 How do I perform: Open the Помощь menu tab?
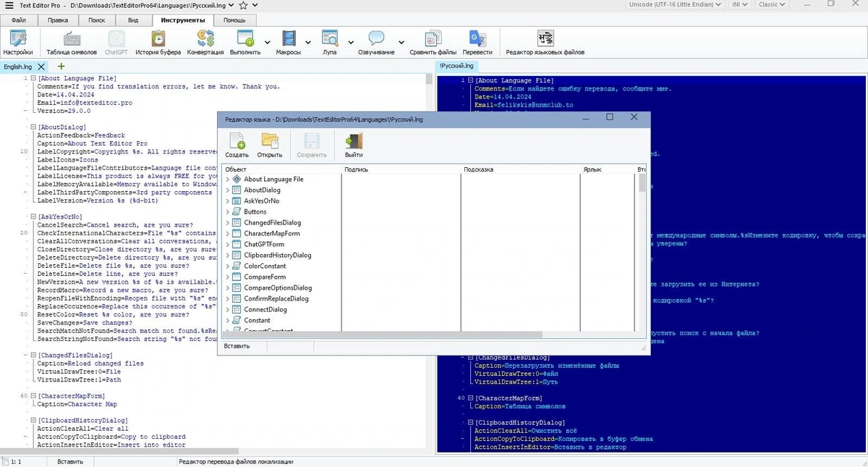[234, 20]
